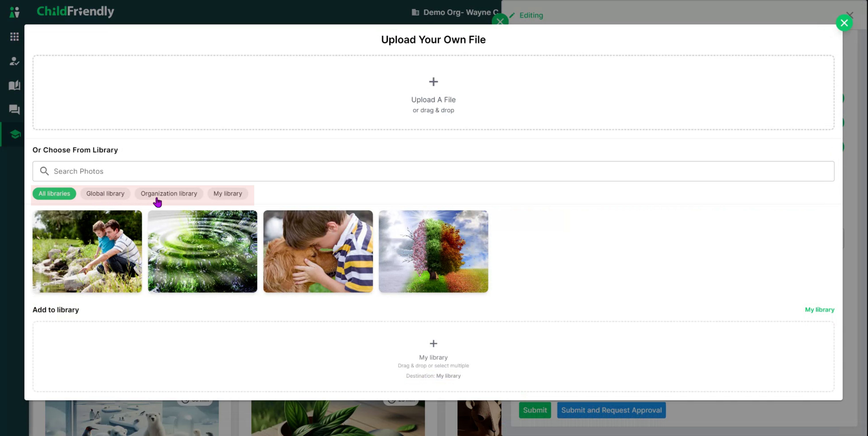Click the plus icon in Add to library
This screenshot has width=868, height=436.
(x=433, y=343)
